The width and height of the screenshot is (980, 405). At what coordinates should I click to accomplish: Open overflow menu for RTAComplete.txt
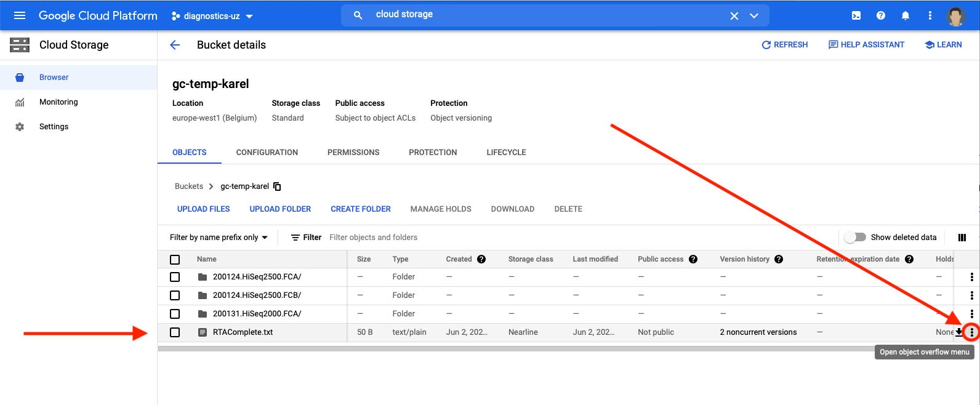click(972, 332)
